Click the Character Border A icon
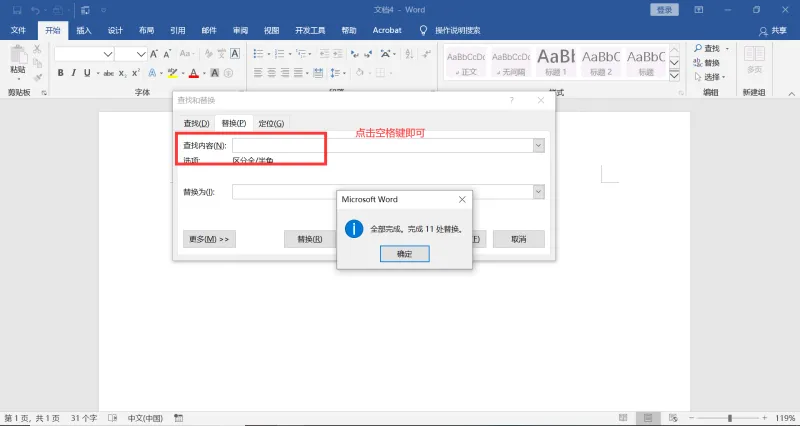 click(235, 54)
